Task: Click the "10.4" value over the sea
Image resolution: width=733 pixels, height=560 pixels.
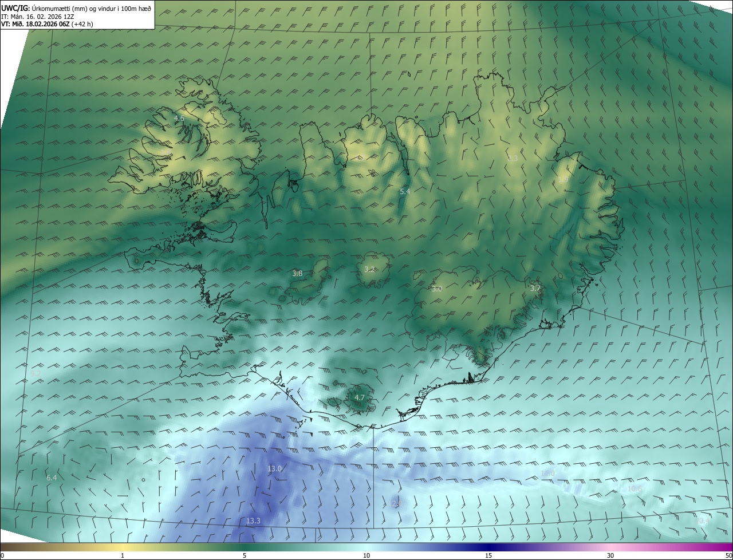Action: 703,521
